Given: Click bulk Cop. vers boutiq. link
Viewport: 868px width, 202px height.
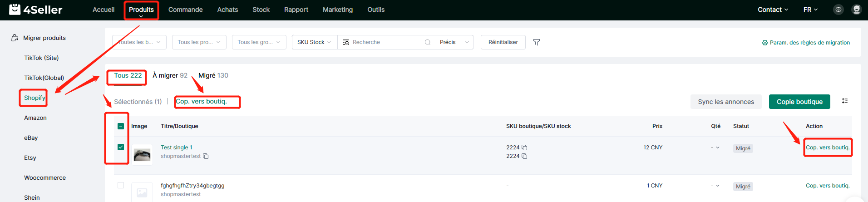Looking at the screenshot, I should (201, 101).
